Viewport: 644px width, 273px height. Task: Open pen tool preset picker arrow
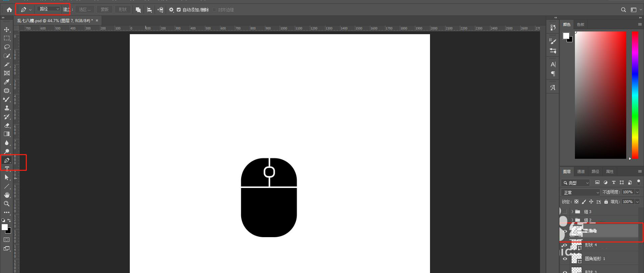30,10
